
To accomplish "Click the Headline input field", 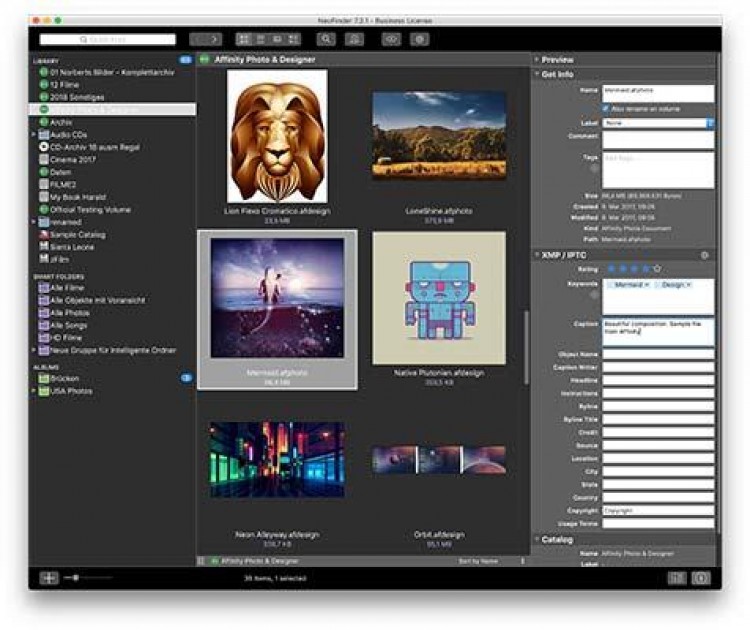I will [658, 380].
